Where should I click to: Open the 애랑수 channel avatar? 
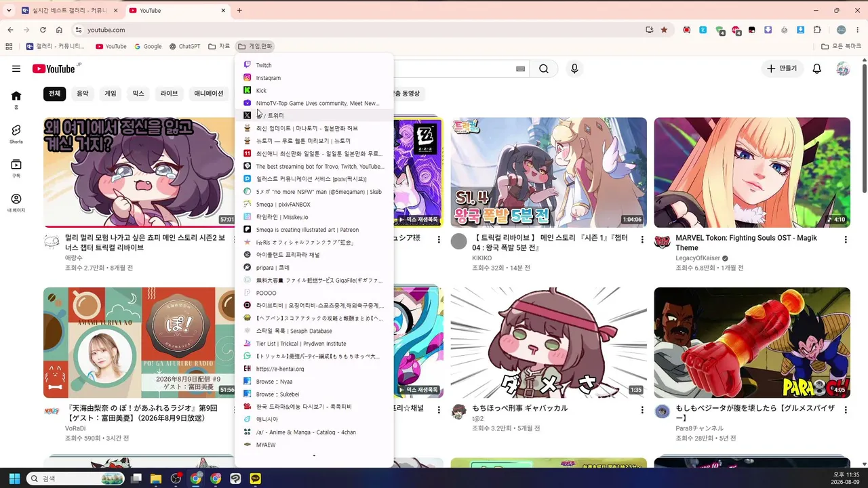[52, 242]
